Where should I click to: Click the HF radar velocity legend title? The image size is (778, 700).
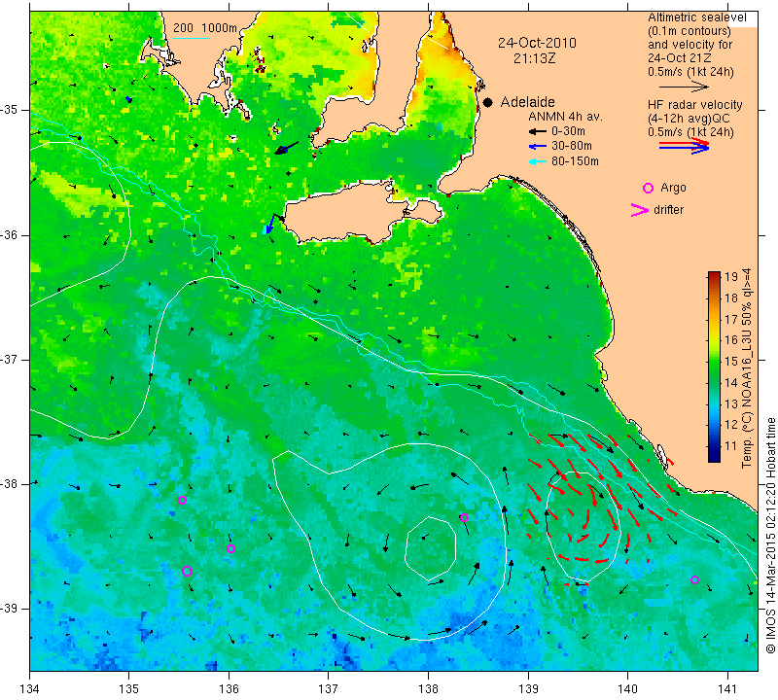pyautogui.click(x=695, y=105)
